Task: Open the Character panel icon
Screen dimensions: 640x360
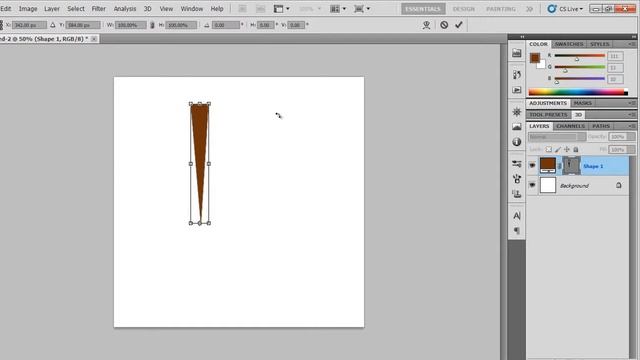Action: pos(517,216)
